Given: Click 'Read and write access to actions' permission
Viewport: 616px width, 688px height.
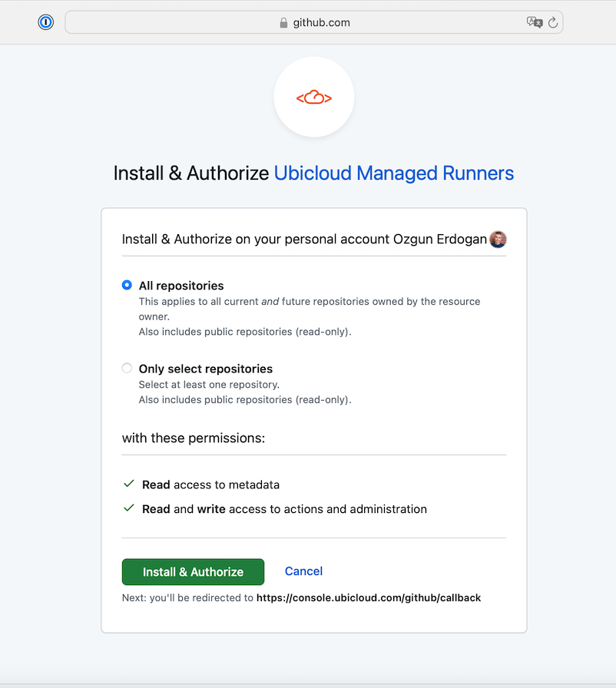Looking at the screenshot, I should (284, 509).
